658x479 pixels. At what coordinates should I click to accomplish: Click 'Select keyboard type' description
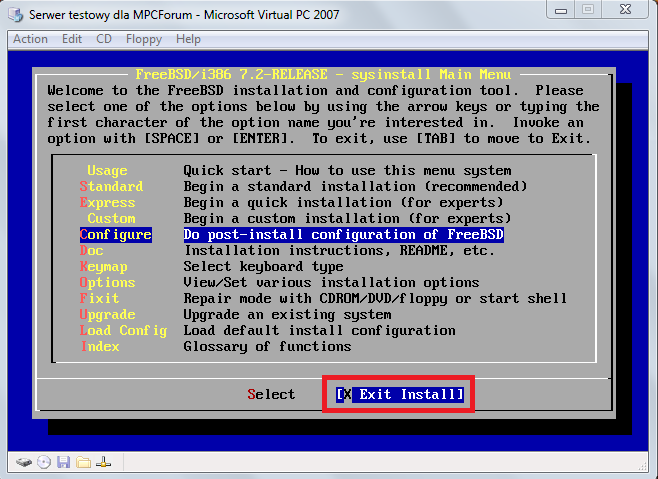point(263,267)
